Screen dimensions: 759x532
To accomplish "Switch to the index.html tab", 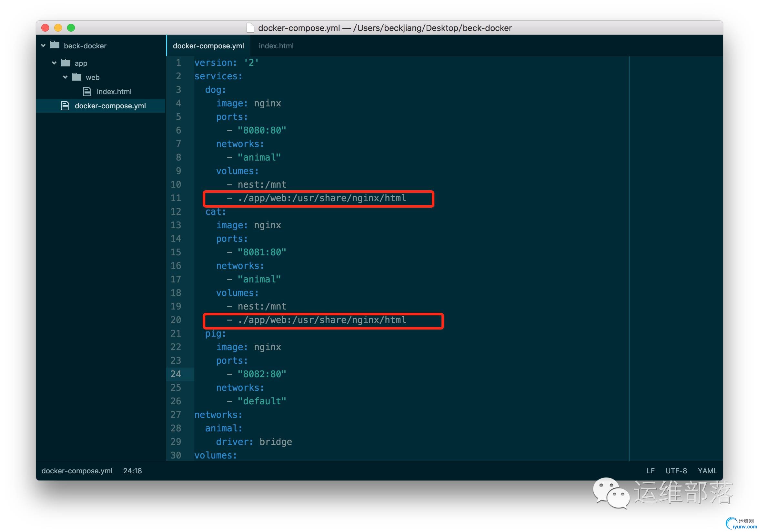I will coord(276,45).
